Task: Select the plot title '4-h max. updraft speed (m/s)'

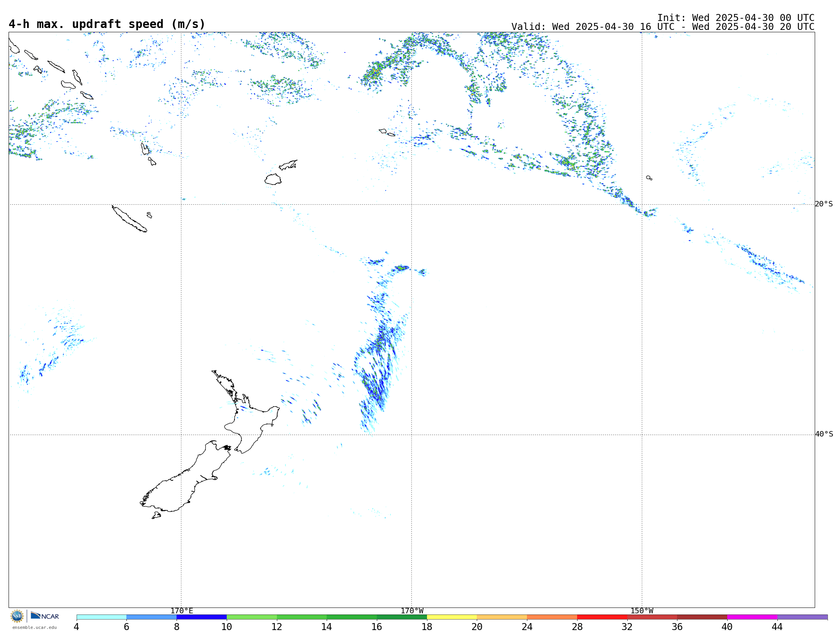Action: click(x=107, y=24)
